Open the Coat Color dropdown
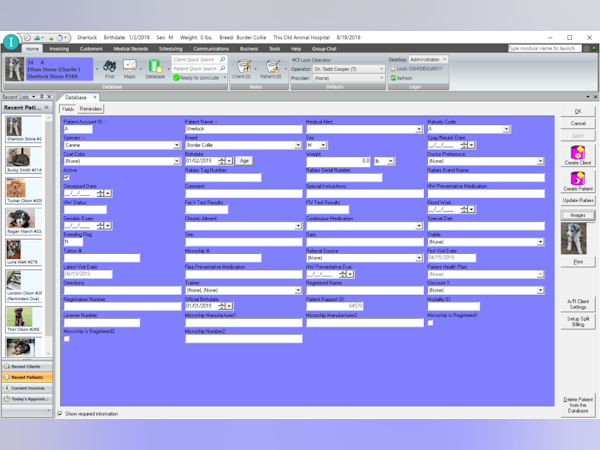This screenshot has width=600, height=450. click(x=177, y=161)
